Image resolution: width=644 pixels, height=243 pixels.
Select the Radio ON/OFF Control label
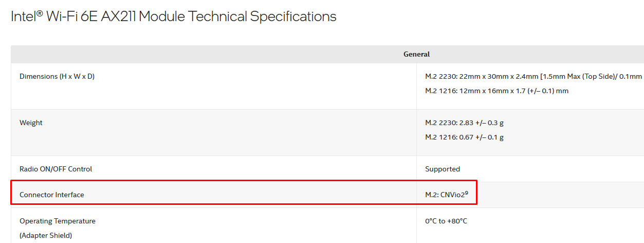pyautogui.click(x=56, y=169)
